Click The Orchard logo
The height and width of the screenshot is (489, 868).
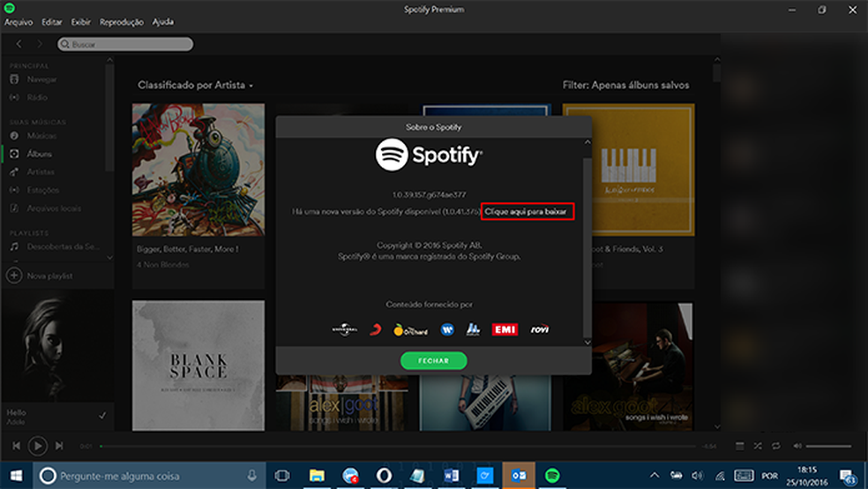(410, 330)
